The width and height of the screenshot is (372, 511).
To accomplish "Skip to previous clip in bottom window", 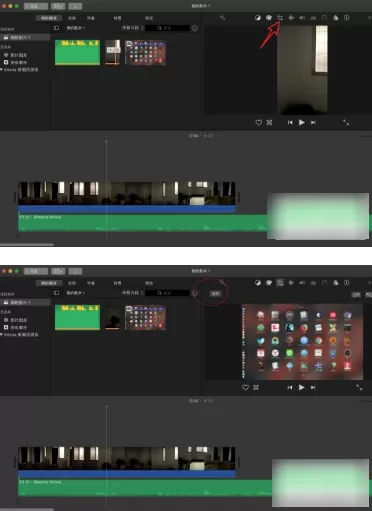I will pyautogui.click(x=290, y=387).
